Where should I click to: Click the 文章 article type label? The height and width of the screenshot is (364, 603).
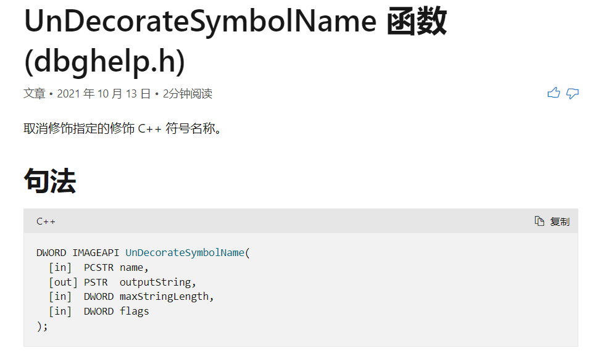point(35,94)
